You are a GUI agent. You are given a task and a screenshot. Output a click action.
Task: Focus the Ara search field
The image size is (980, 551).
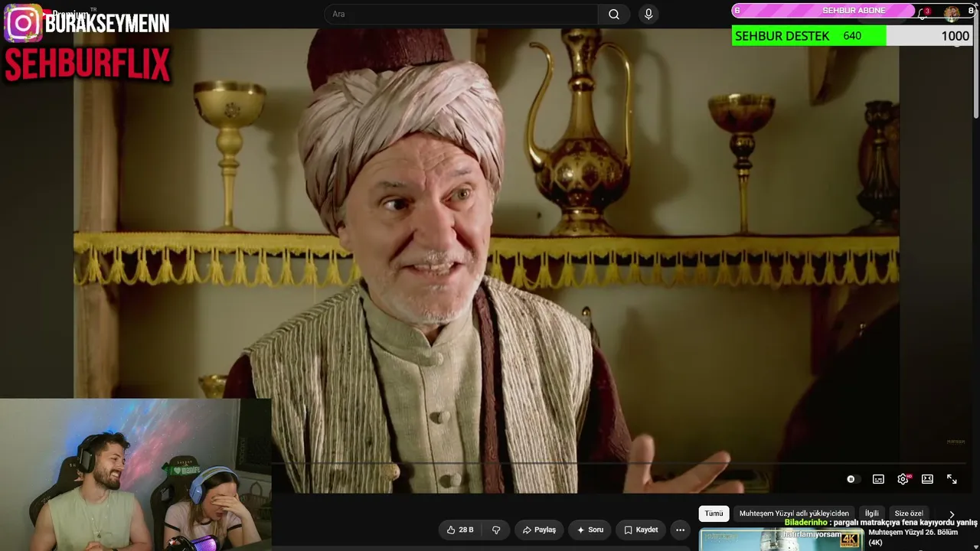pos(461,14)
